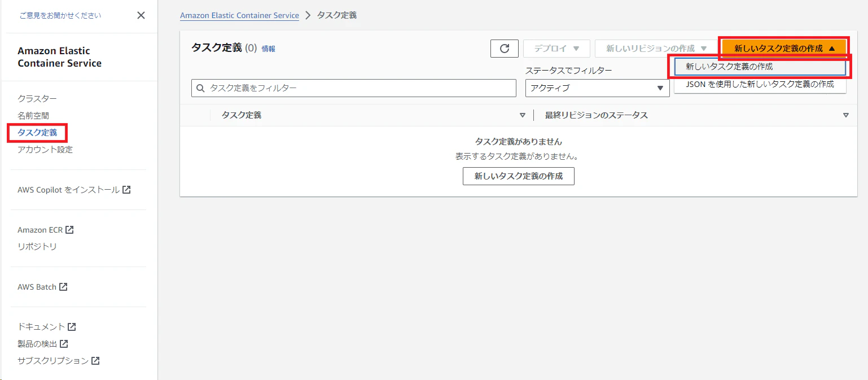Click external link icon beside サブスクリプション
Image resolution: width=868 pixels, height=380 pixels.
[x=95, y=361]
